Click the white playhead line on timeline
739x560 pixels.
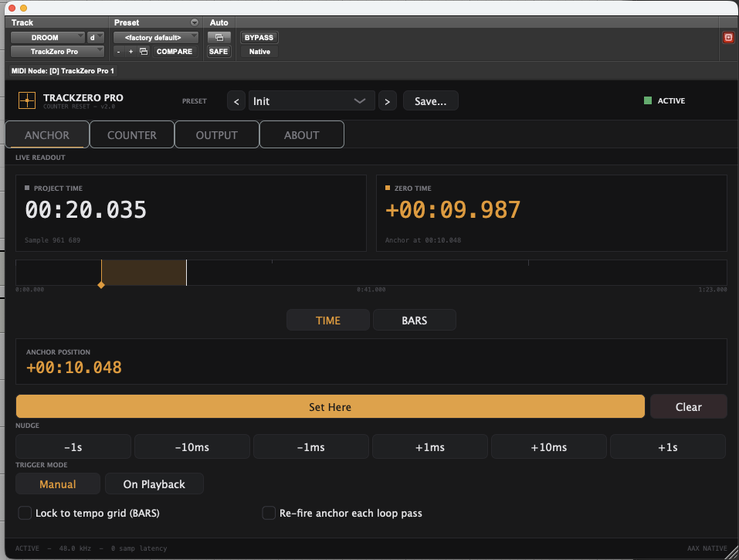click(x=187, y=273)
